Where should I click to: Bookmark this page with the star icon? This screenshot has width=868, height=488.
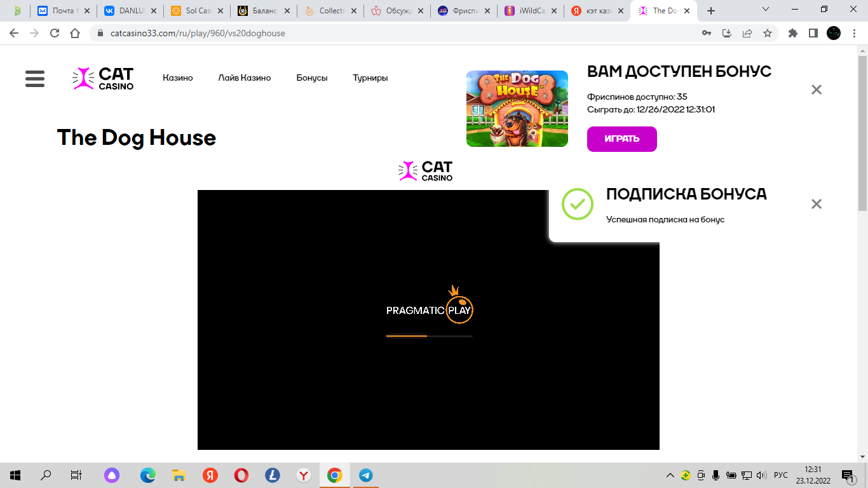tap(768, 33)
